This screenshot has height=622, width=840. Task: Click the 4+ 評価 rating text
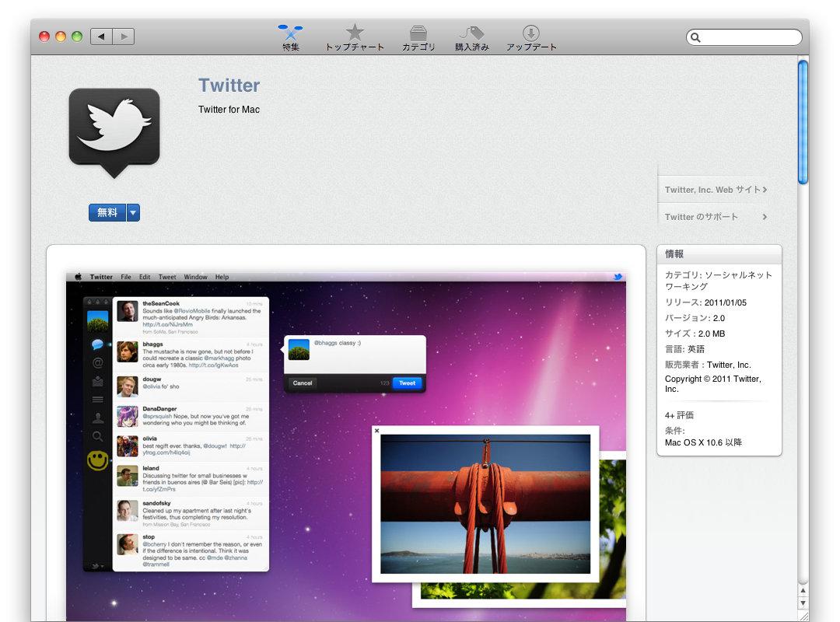tap(679, 415)
